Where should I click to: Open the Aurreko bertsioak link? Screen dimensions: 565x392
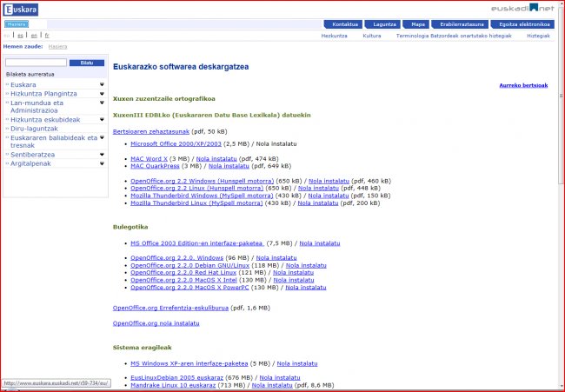[524, 85]
